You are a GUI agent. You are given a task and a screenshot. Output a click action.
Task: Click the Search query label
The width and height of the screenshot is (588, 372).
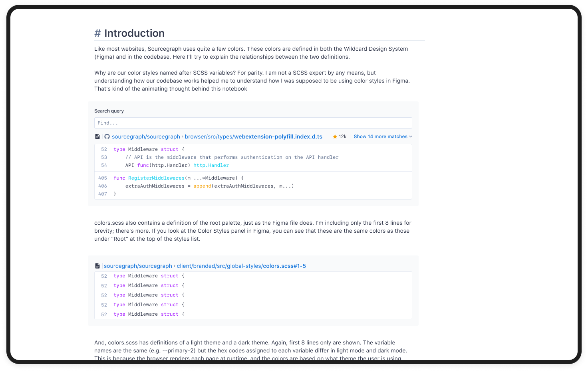pos(109,111)
